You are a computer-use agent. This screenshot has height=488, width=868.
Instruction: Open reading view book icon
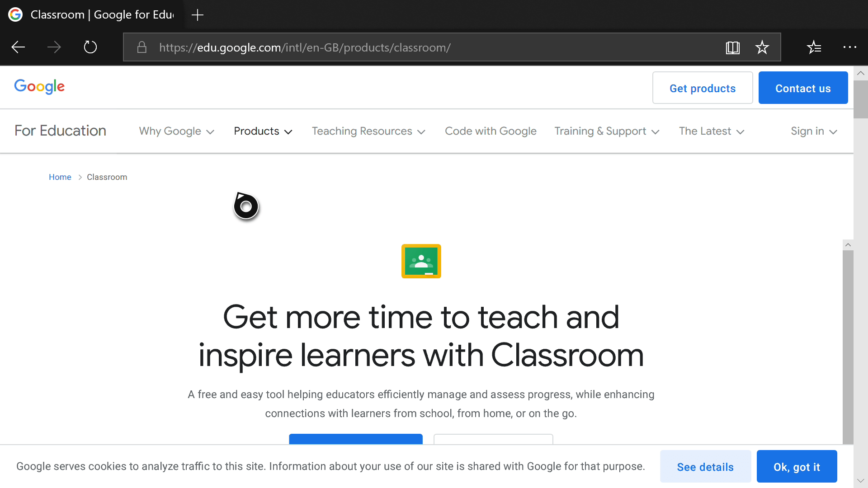pos(732,47)
